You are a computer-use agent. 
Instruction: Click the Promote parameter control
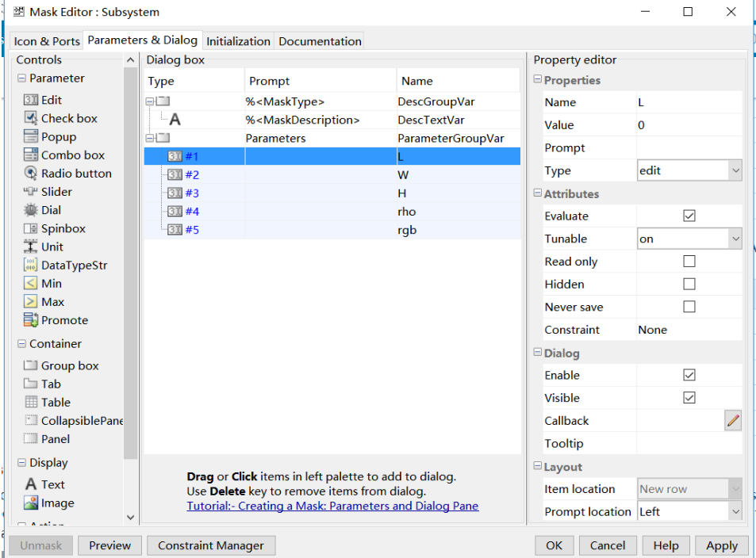56,320
